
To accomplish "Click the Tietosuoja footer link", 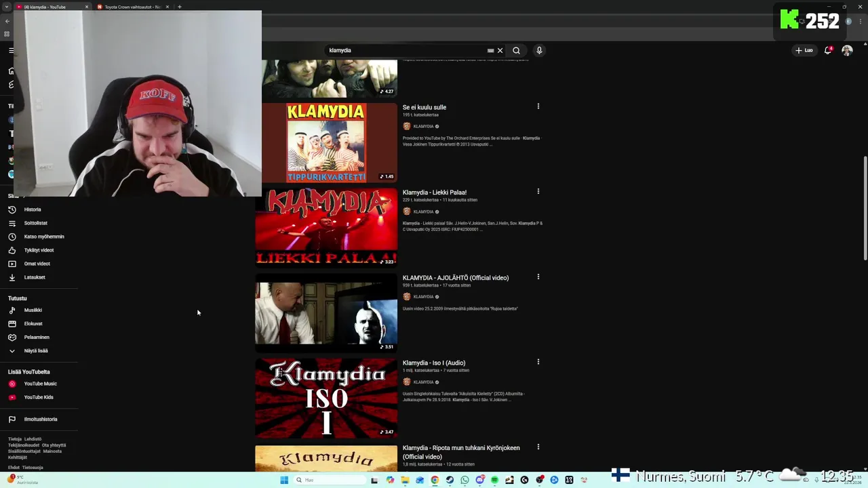I will 33,468.
